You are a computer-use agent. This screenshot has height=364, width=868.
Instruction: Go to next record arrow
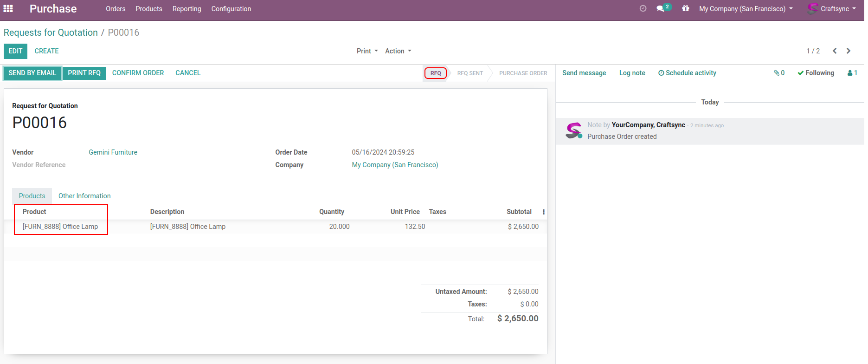click(849, 51)
